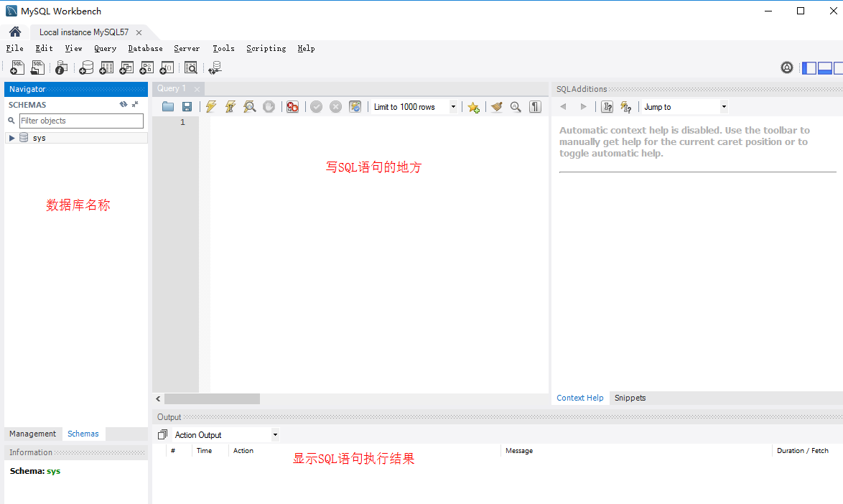Open the Scripting menu
Viewport: 843px width, 504px height.
click(x=266, y=48)
